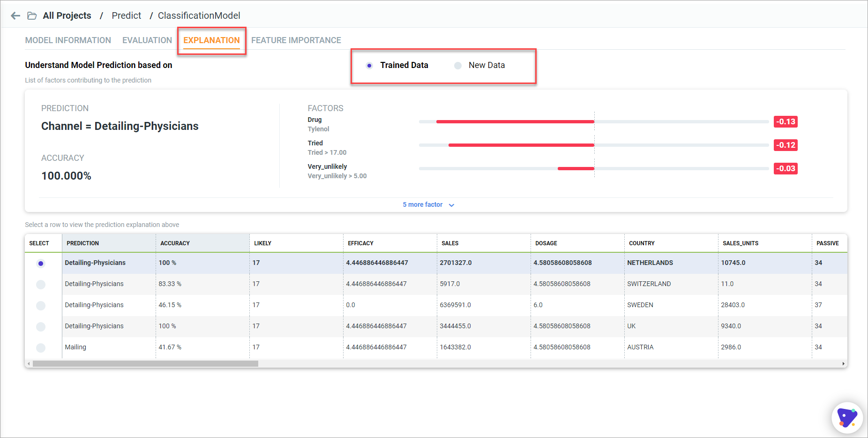868x438 pixels.
Task: Click the 83.33 % accuracy cell
Action: (x=202, y=284)
